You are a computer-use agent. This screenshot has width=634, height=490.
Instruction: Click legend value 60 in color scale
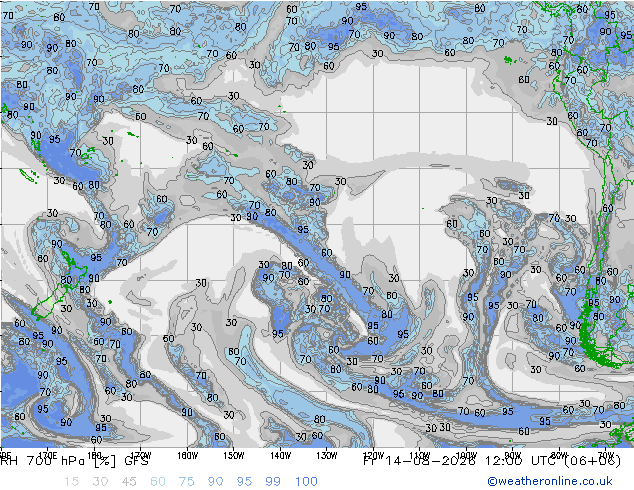158,482
